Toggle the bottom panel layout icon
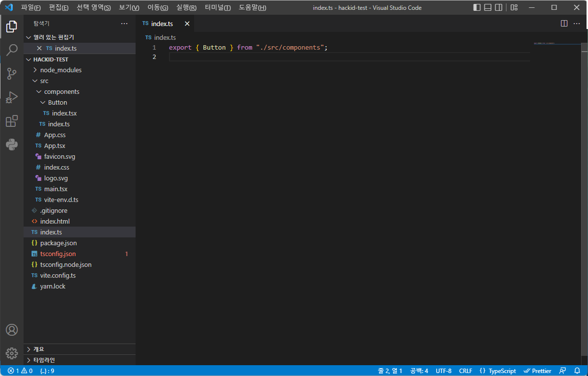 487,7
